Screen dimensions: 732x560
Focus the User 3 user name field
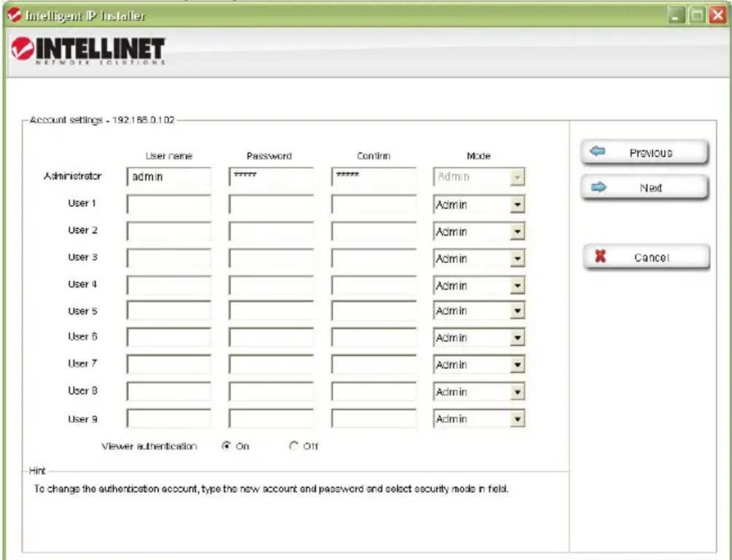click(x=169, y=258)
